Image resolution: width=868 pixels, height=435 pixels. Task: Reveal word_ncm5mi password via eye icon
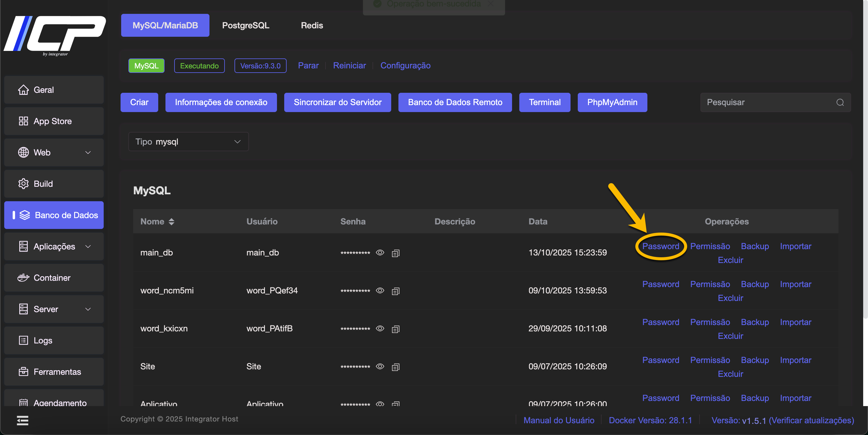[x=380, y=291]
